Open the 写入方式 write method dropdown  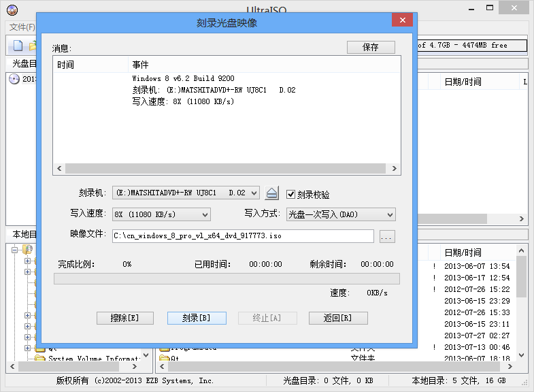tap(390, 214)
